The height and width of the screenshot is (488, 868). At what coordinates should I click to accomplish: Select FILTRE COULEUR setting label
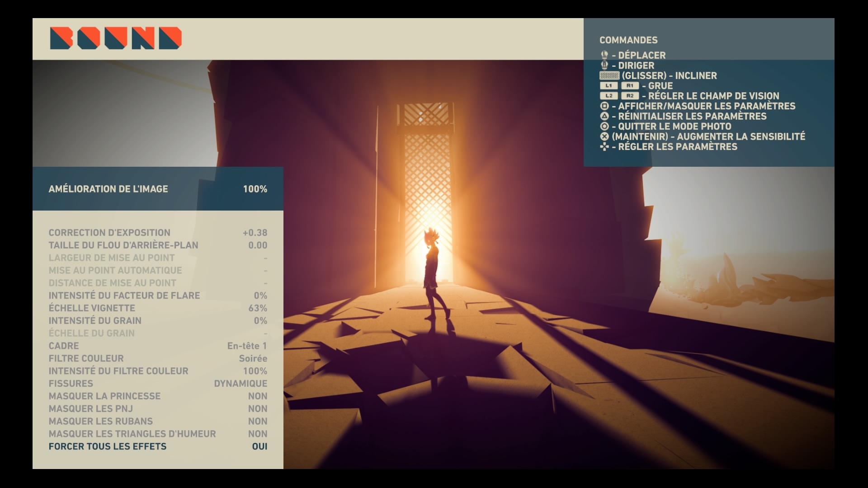tap(86, 358)
